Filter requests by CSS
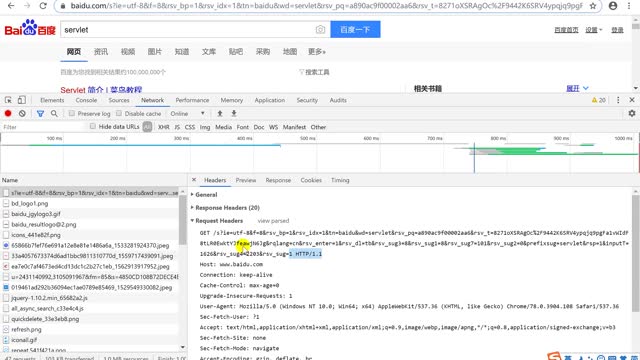 tap(190, 127)
